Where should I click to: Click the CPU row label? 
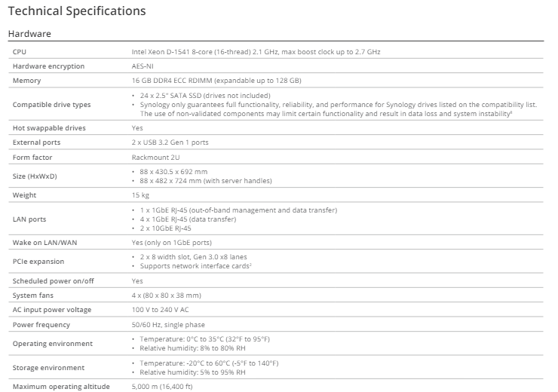[x=20, y=51]
